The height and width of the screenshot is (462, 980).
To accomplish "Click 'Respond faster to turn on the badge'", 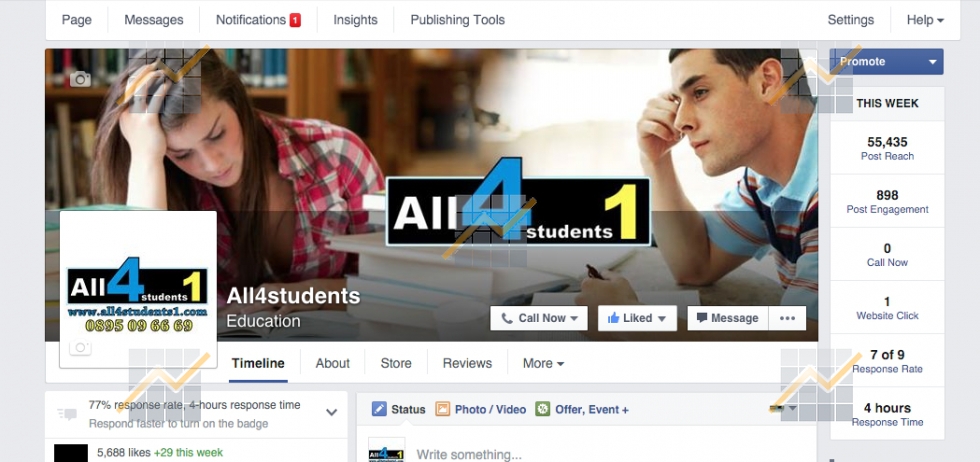I will 178,424.
